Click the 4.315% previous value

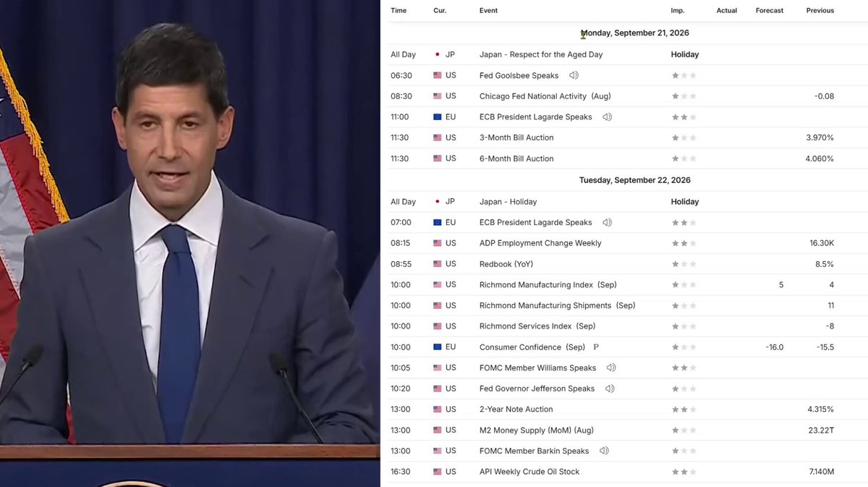[820, 410]
